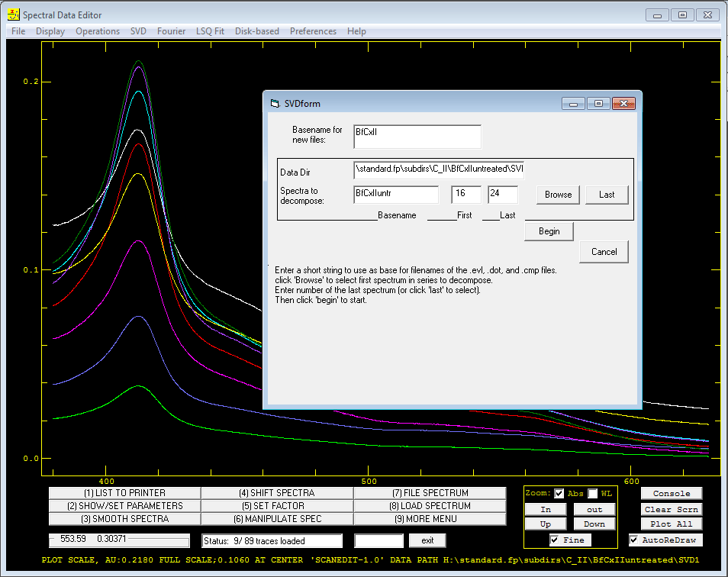Choose (3) SMOOTH SPECTRA
The width and height of the screenshot is (728, 577).
[125, 519]
